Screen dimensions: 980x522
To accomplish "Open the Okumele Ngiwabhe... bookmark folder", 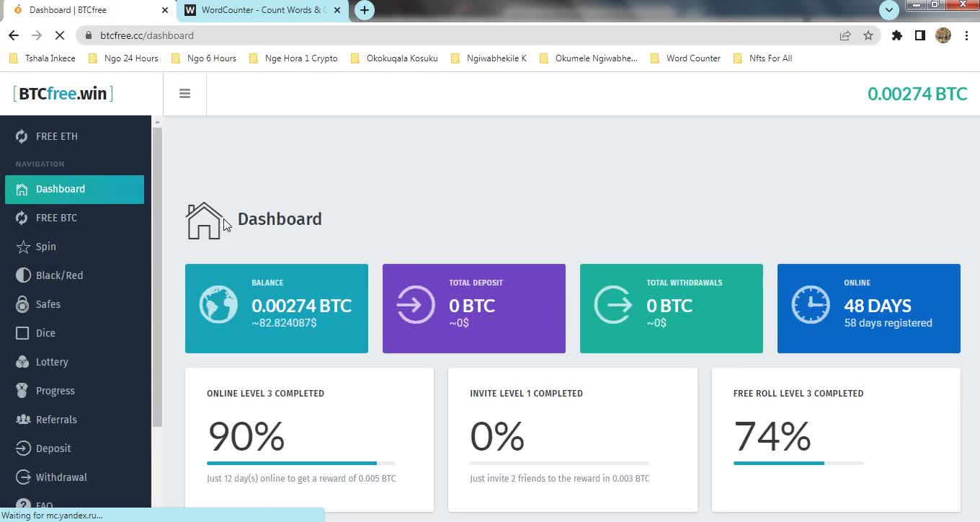I will pos(589,58).
